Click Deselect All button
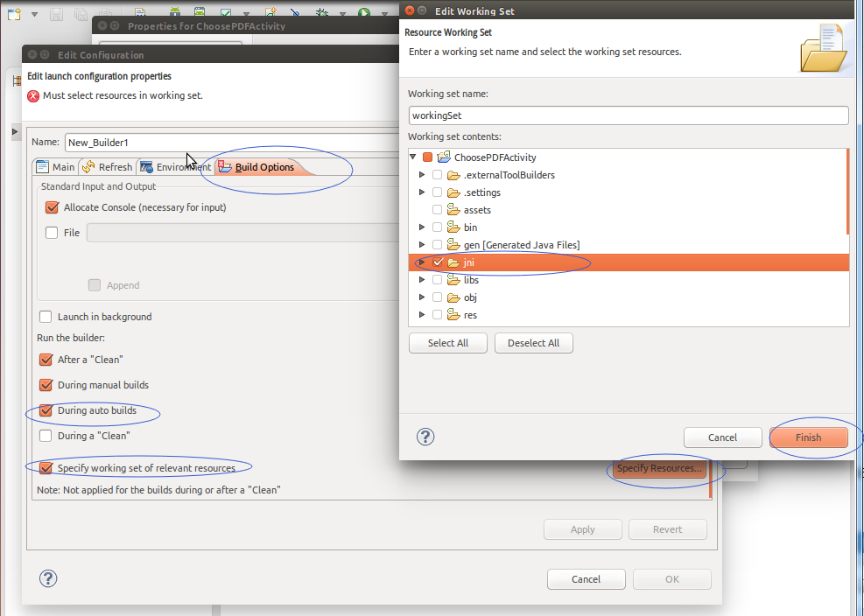This screenshot has height=616, width=864. click(533, 343)
